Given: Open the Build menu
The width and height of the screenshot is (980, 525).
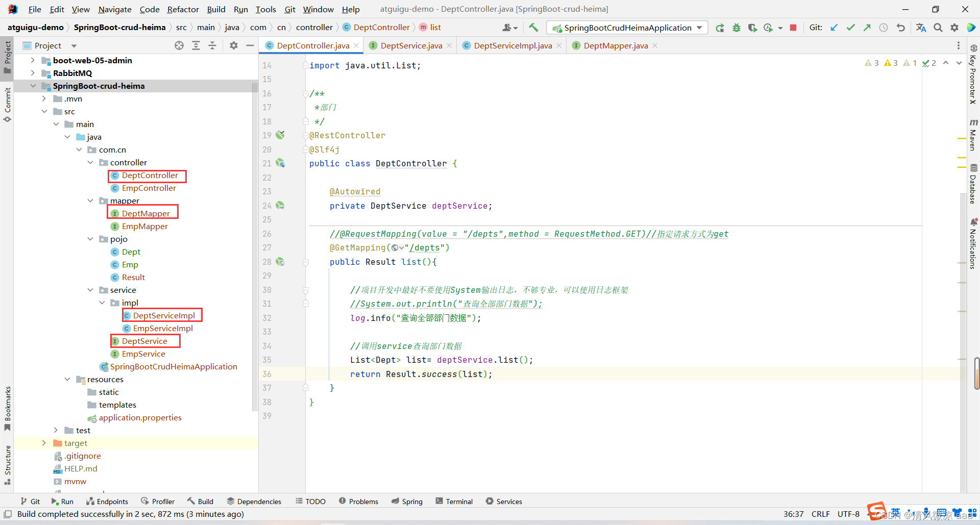Looking at the screenshot, I should 216,9.
